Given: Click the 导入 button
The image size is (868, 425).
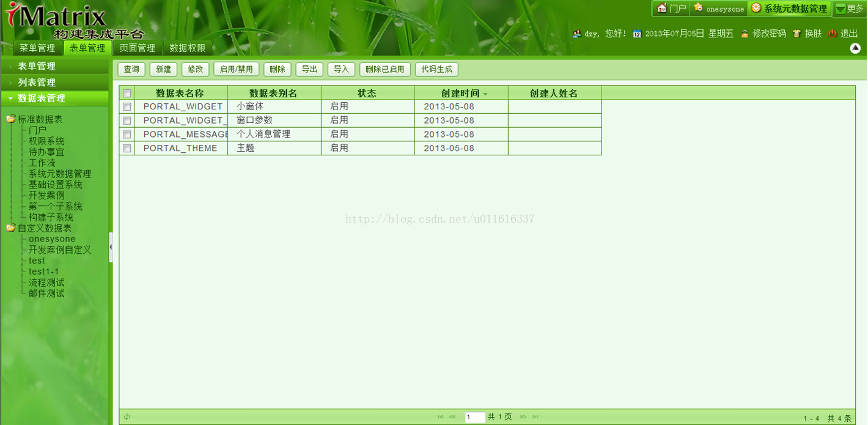Looking at the screenshot, I should coord(341,69).
